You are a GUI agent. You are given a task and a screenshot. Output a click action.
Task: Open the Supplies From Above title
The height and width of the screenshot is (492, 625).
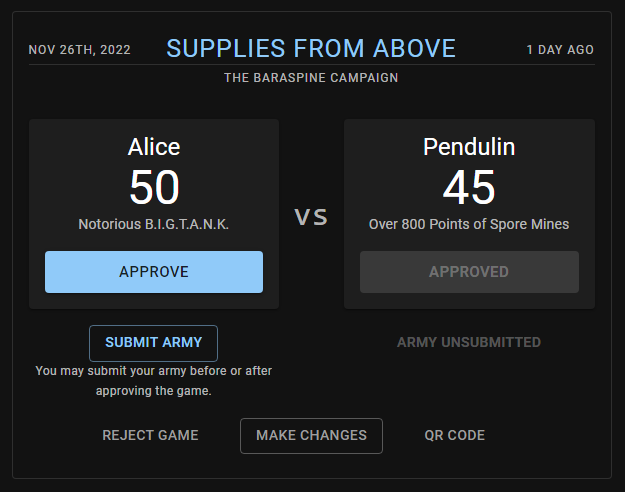point(311,48)
